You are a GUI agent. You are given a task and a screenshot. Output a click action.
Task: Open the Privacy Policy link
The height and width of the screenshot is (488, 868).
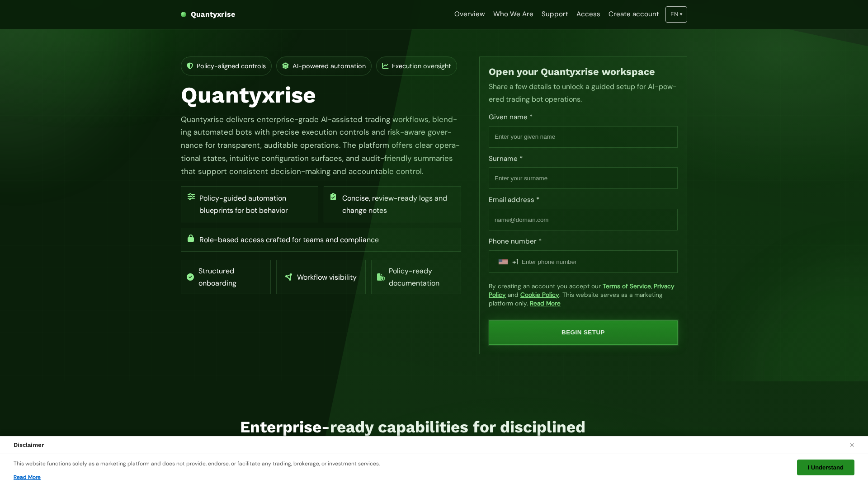tap(664, 286)
